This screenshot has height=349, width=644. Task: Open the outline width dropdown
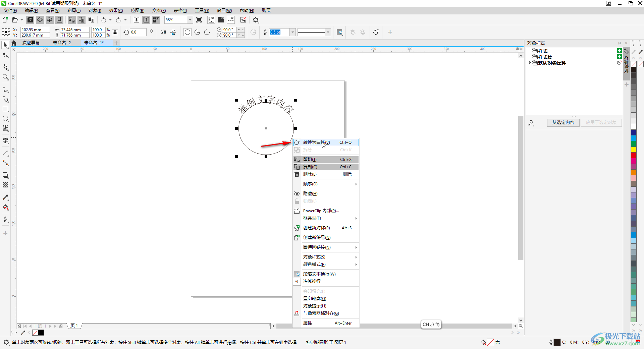(292, 32)
